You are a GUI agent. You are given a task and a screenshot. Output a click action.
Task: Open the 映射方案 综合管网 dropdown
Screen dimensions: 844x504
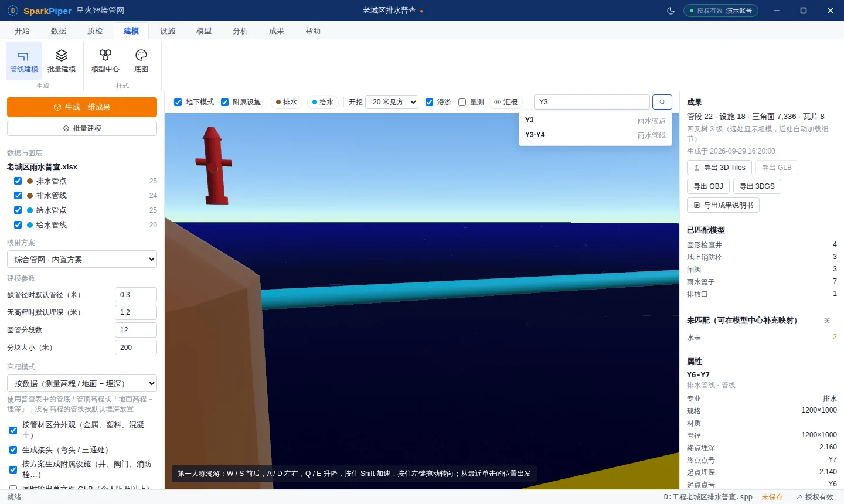click(82, 259)
